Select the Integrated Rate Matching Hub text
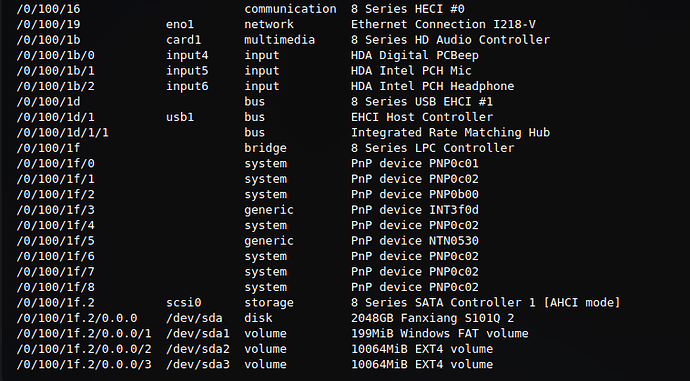690x381 pixels. point(450,132)
